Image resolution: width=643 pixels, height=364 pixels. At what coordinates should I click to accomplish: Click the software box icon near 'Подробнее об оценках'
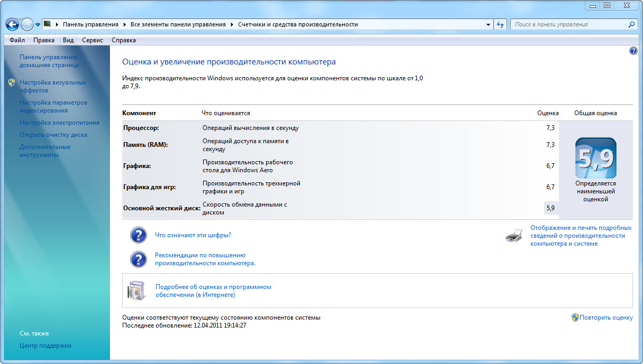[136, 290]
